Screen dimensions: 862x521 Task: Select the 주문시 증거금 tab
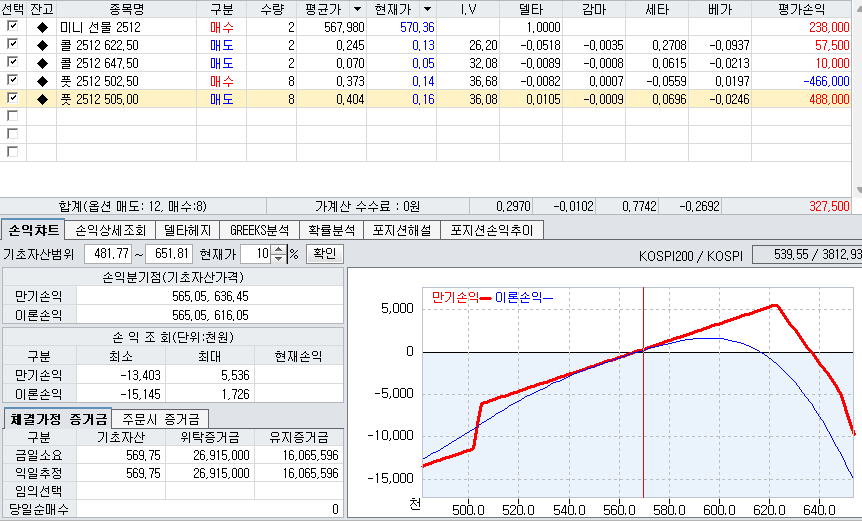tap(161, 419)
